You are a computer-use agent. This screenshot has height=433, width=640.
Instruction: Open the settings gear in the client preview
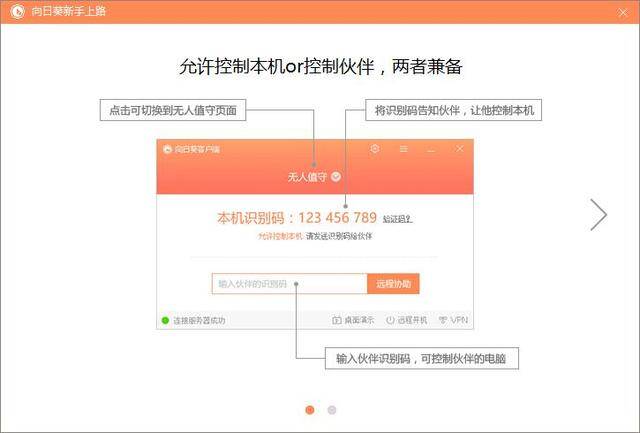tap(375, 149)
